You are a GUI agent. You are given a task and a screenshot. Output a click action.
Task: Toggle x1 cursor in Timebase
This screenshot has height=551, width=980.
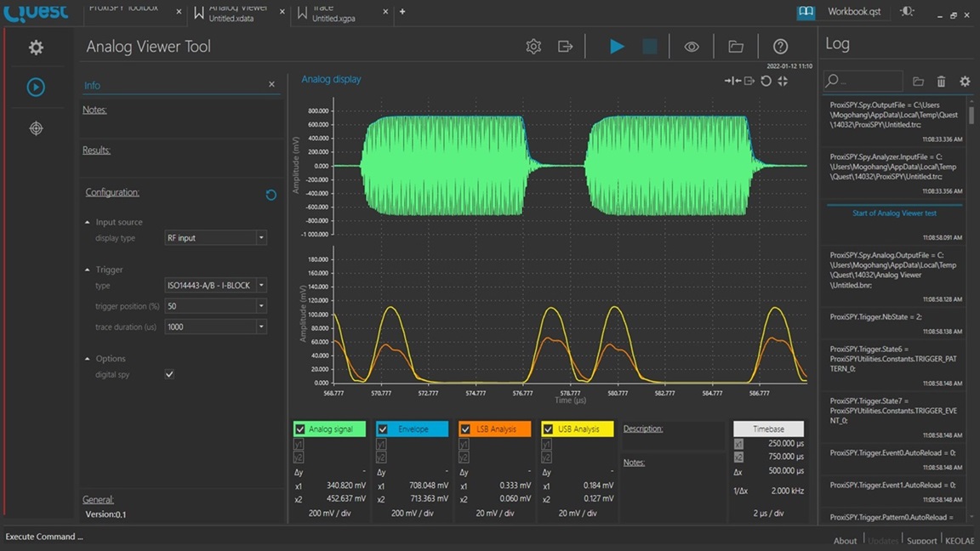point(738,444)
